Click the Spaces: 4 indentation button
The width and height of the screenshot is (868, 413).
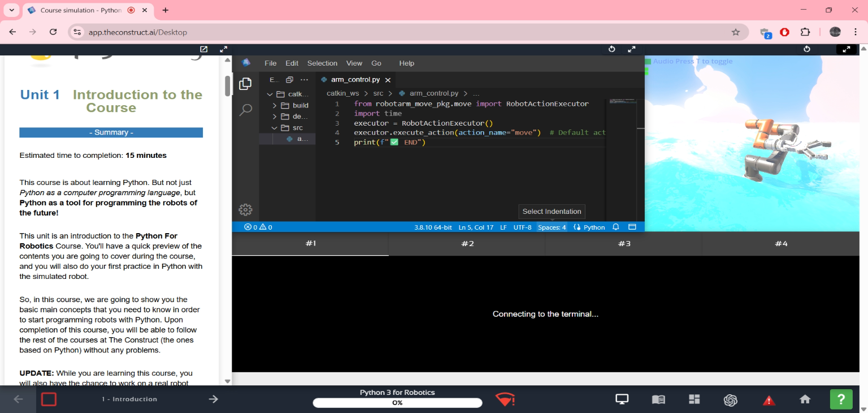(x=552, y=227)
